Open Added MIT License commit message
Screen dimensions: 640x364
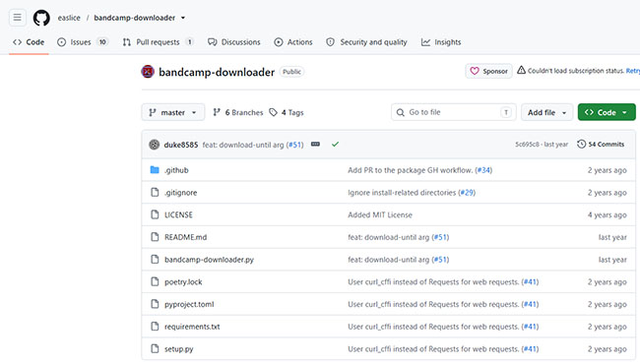pyautogui.click(x=380, y=214)
